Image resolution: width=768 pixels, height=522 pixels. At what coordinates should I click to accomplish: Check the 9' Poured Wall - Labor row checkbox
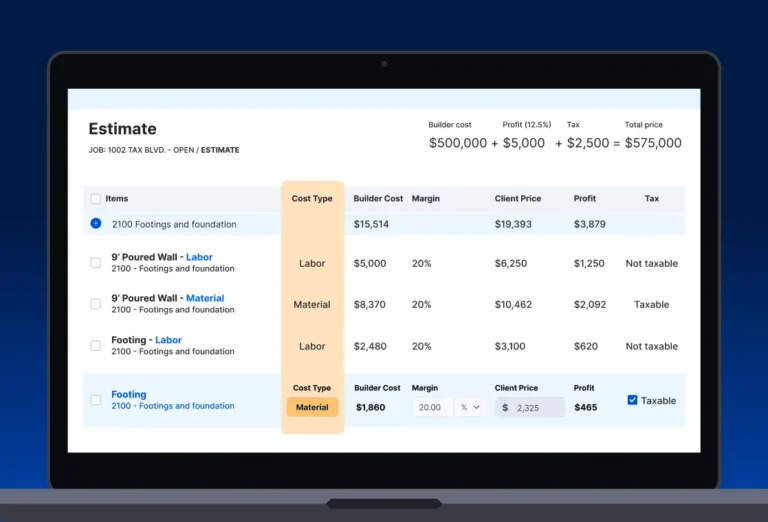pos(96,263)
